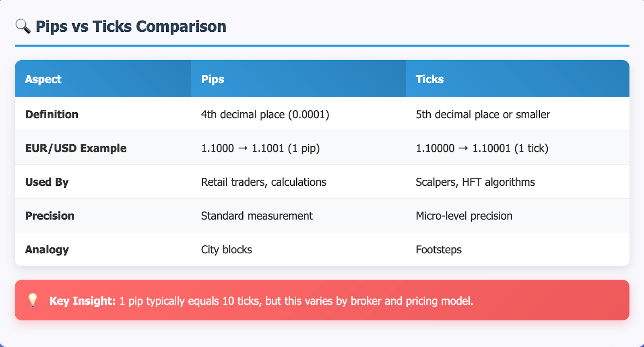Click the 'Key Insight:' bold label
This screenshot has height=347, width=644.
coord(83,301)
